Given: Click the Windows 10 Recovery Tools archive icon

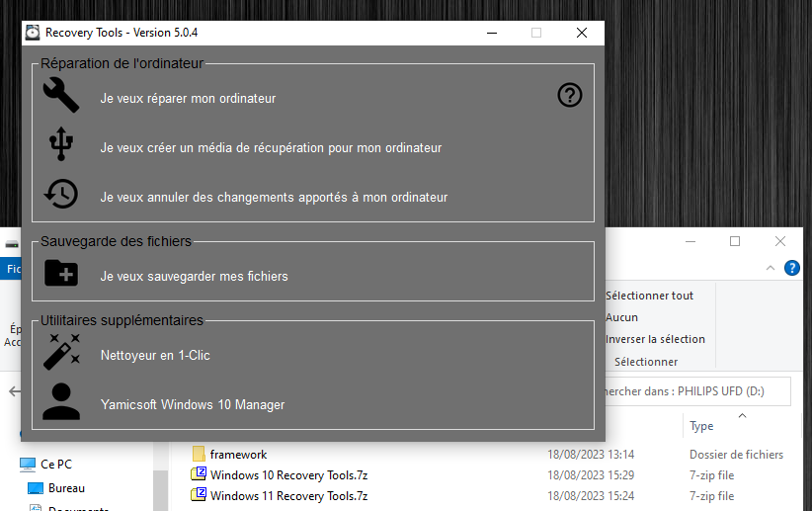Looking at the screenshot, I should tap(199, 473).
